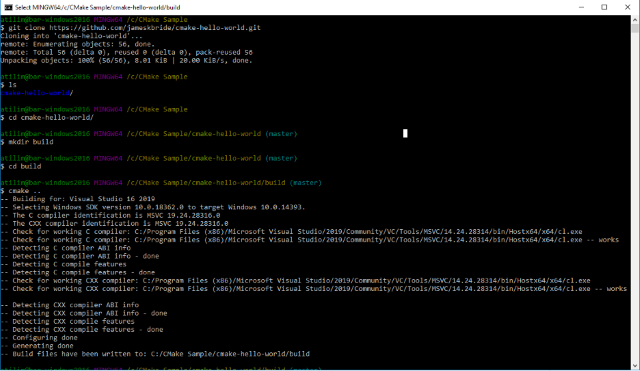The width and height of the screenshot is (640, 371).
Task: Click "remote: Total 56 (delta 0)" line
Action: tap(127, 52)
